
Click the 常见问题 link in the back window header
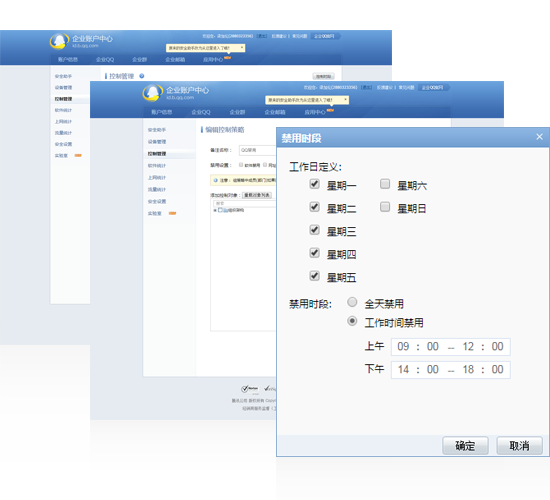tap(300, 36)
